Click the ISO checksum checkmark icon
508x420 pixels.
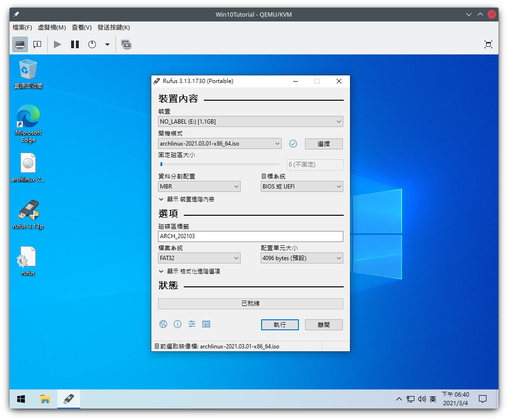[x=293, y=144]
